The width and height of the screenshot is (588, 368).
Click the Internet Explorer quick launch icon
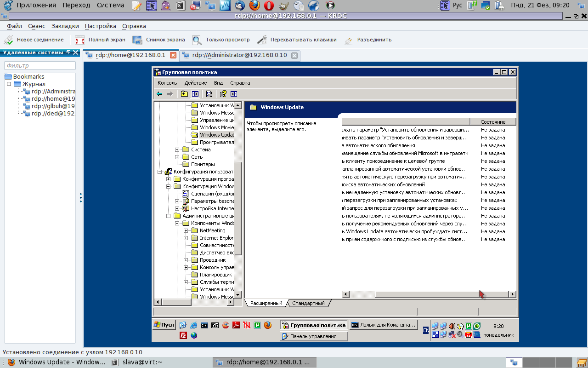click(x=194, y=325)
